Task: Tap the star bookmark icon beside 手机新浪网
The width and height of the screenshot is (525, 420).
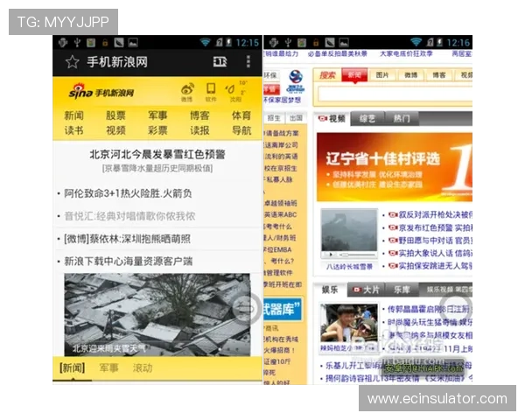Action: click(72, 62)
